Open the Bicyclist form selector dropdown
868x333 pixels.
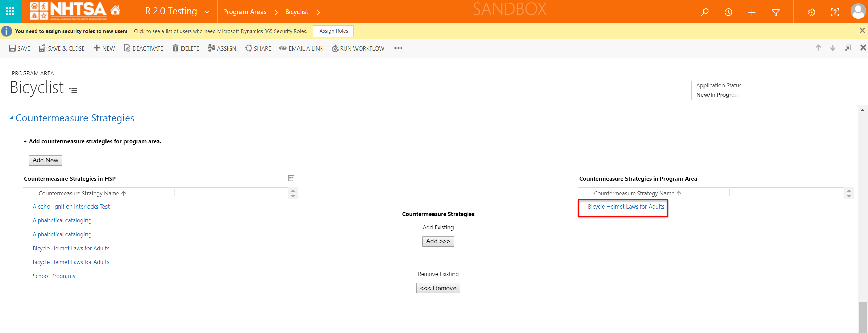click(73, 90)
